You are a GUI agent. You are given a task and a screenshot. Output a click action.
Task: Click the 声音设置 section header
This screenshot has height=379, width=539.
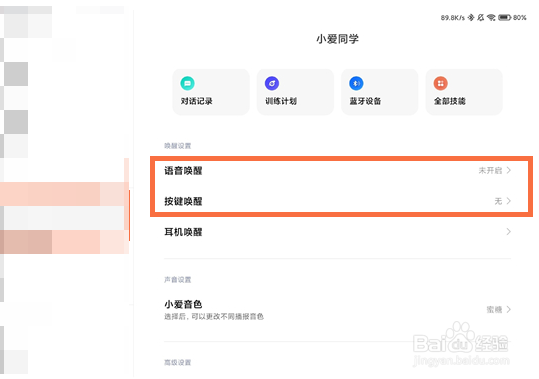[x=177, y=280]
